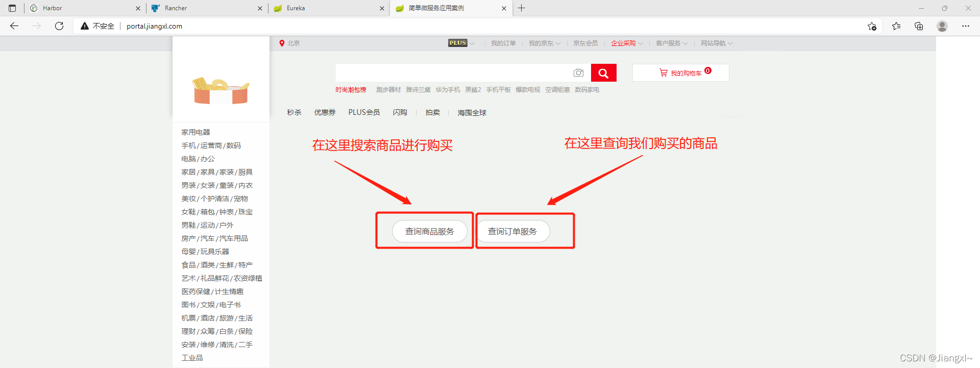Open the 海囤全球 nav item
This screenshot has width=980, height=368.
point(472,112)
